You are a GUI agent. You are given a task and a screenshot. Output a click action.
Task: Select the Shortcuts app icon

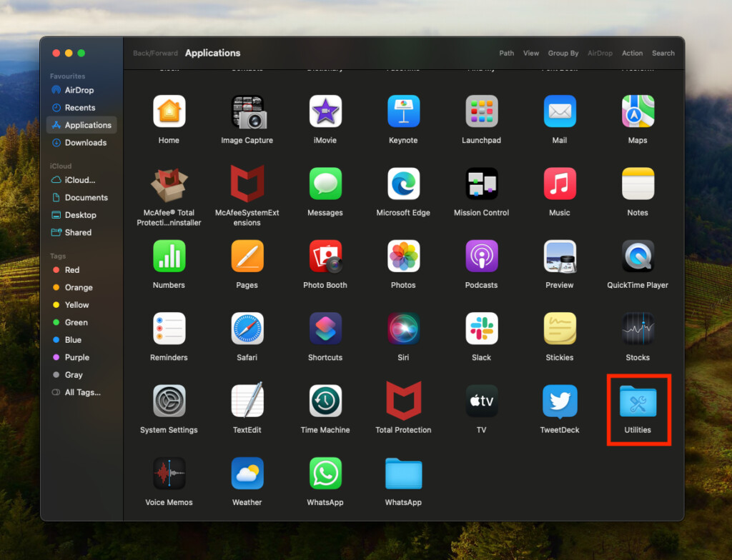pyautogui.click(x=325, y=329)
